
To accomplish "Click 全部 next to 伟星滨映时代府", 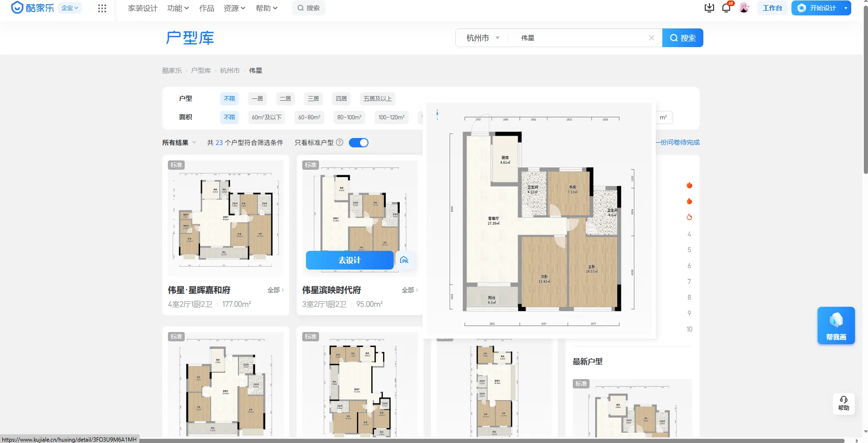I will pyautogui.click(x=410, y=290).
